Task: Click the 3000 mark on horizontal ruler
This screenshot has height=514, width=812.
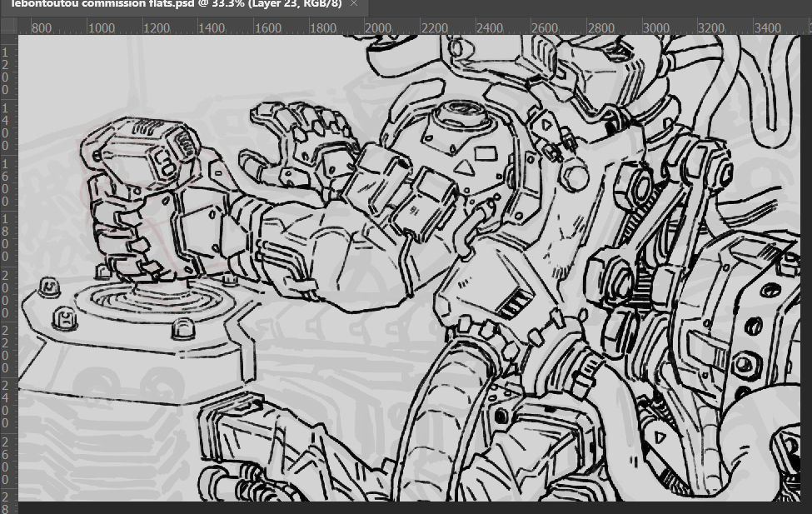Action: [656, 27]
